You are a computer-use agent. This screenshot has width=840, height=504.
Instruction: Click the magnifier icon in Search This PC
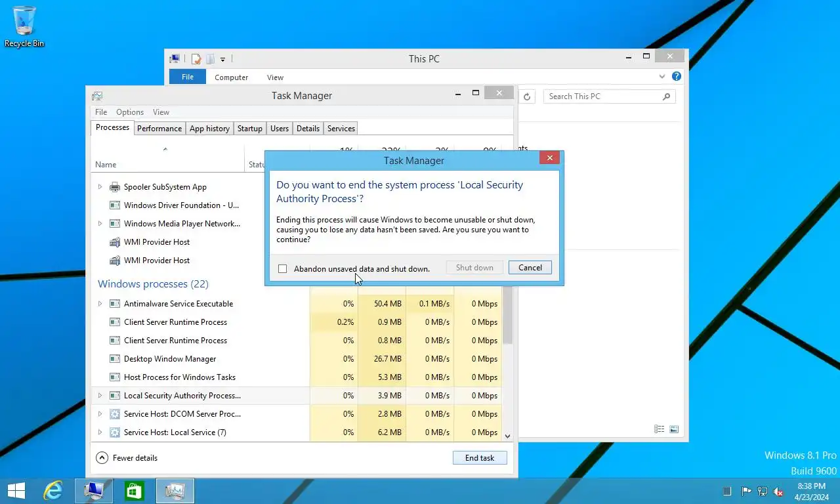tap(666, 96)
